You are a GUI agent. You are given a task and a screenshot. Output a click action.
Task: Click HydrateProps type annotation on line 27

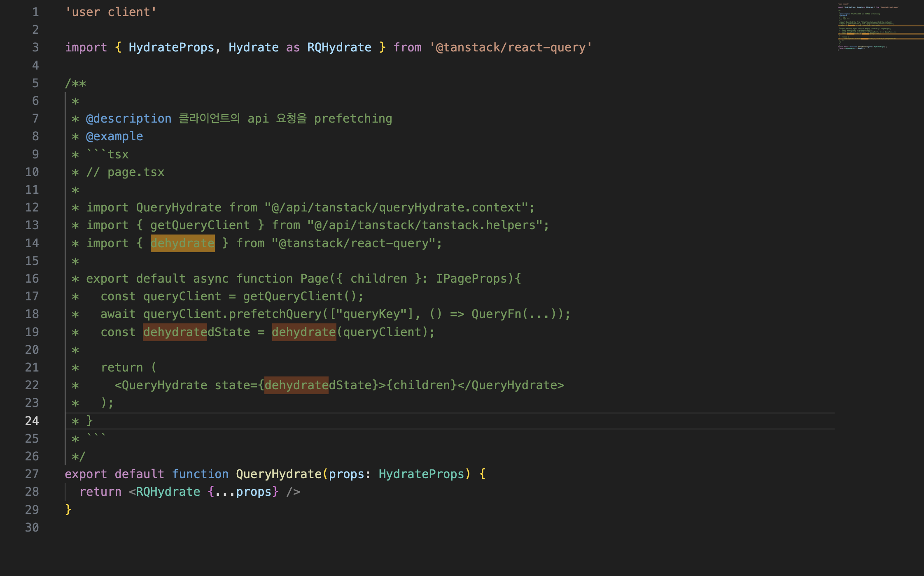pyautogui.click(x=421, y=474)
